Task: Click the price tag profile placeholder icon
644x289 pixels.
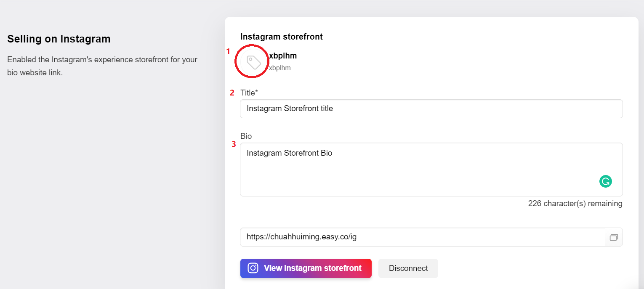Action: 253,62
